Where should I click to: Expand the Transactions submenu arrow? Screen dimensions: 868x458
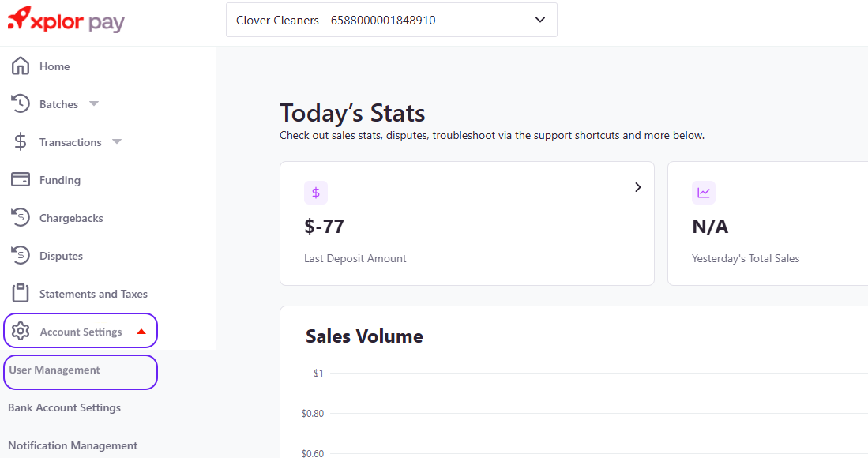(x=117, y=142)
